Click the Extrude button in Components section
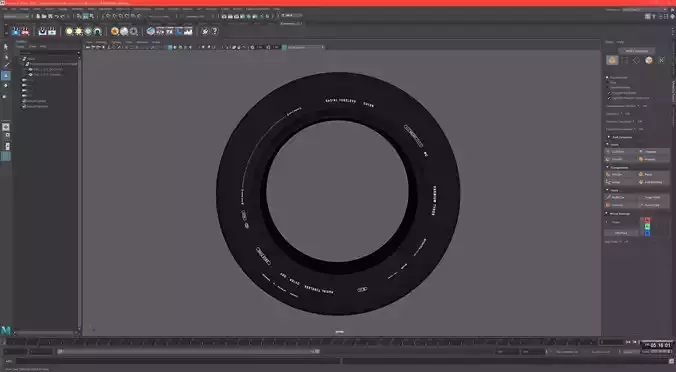This screenshot has width=676, height=372. click(x=621, y=175)
